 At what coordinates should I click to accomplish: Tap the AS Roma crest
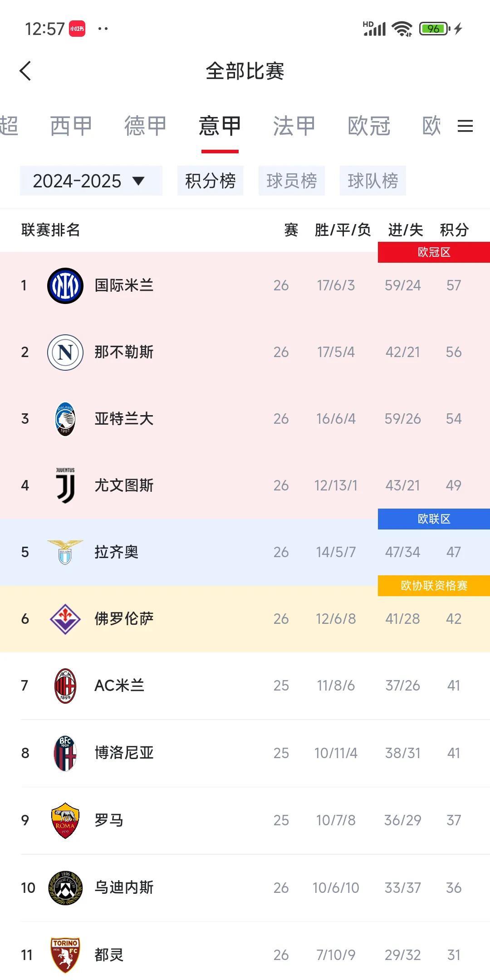click(65, 820)
